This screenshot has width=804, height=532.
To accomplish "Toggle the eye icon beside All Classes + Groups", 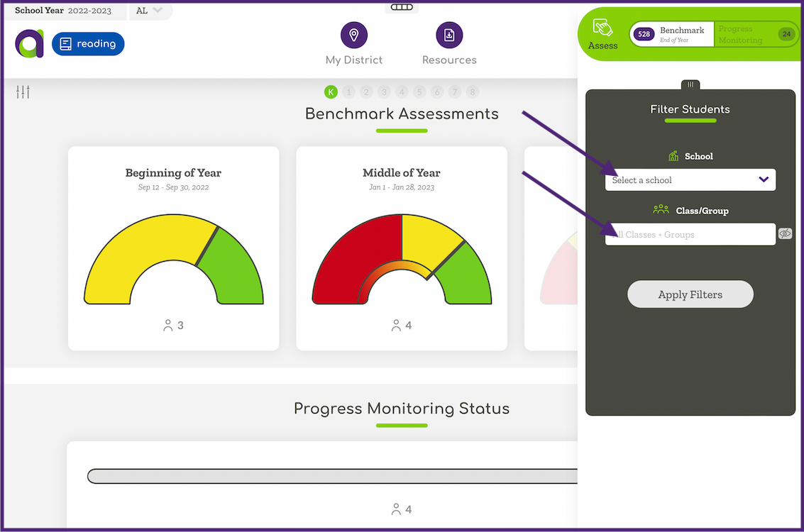I will [x=785, y=233].
